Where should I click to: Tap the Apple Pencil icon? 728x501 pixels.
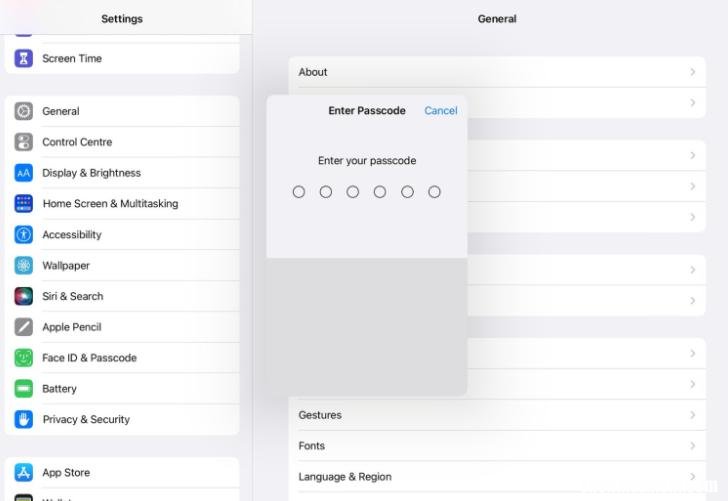[x=24, y=327]
